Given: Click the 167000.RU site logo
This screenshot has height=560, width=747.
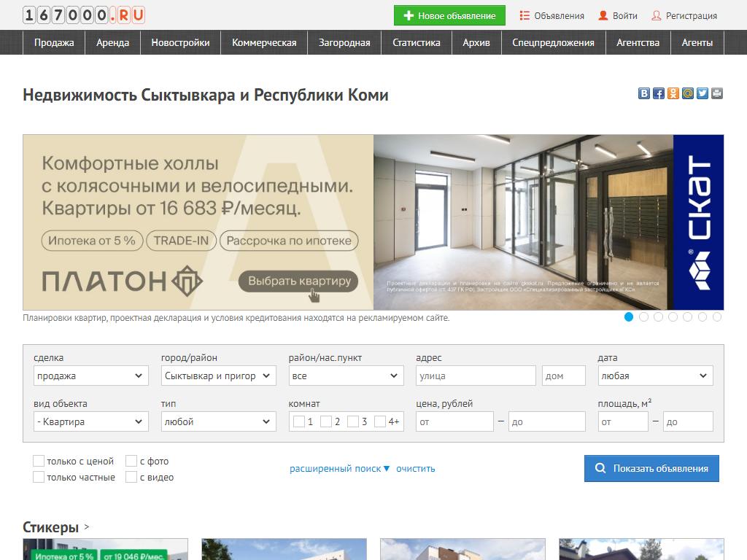Looking at the screenshot, I should click(84, 15).
